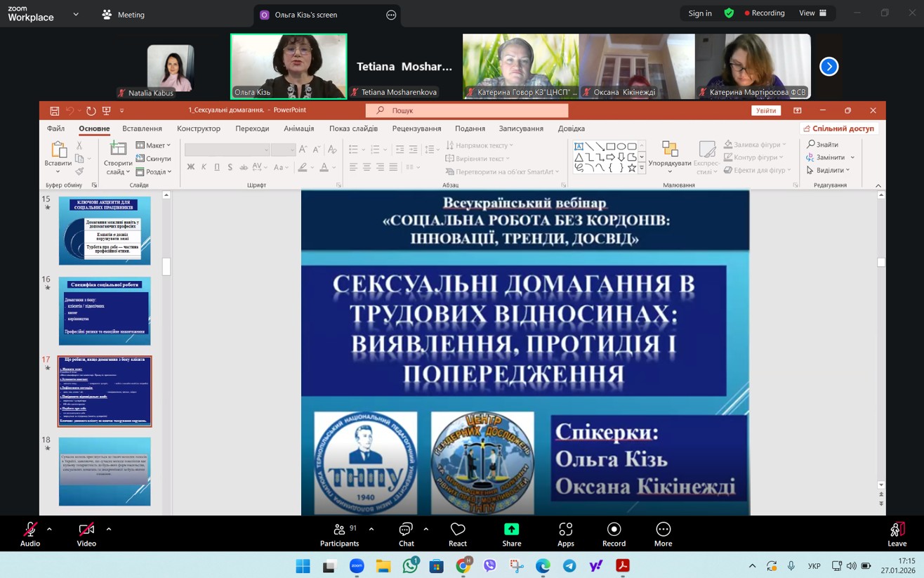Click the Sign in button

pos(699,13)
